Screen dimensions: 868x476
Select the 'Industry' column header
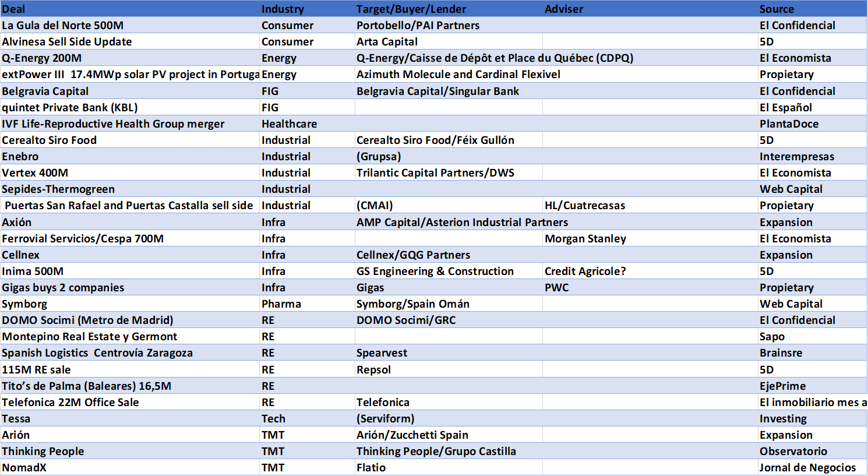point(307,9)
